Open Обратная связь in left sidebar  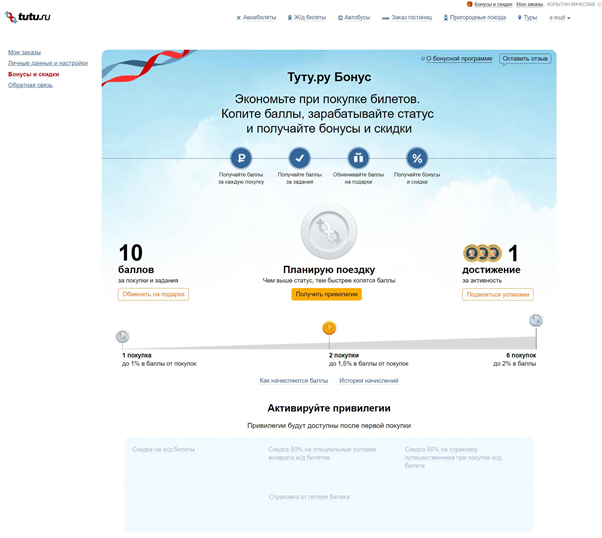pos(30,85)
